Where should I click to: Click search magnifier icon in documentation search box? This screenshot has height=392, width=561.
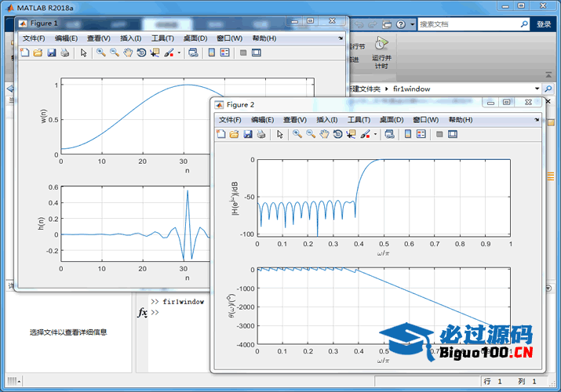click(524, 24)
